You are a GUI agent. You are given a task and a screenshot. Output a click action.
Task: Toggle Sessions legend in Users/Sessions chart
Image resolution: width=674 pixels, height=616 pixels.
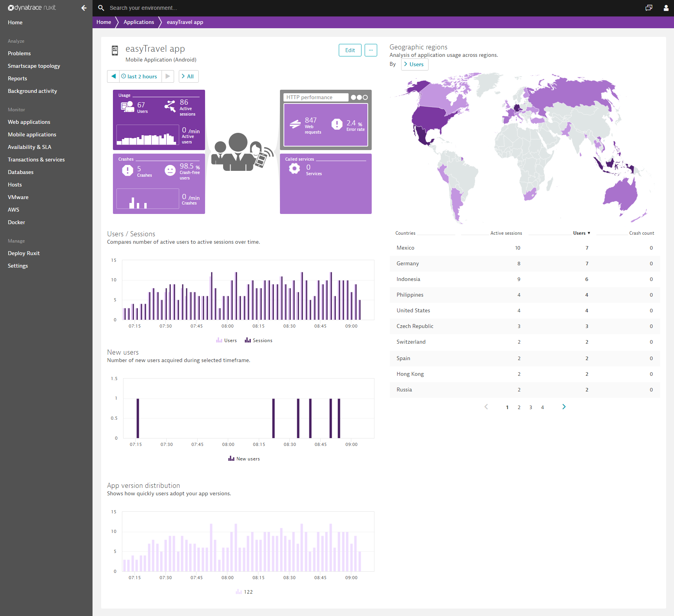click(x=258, y=341)
